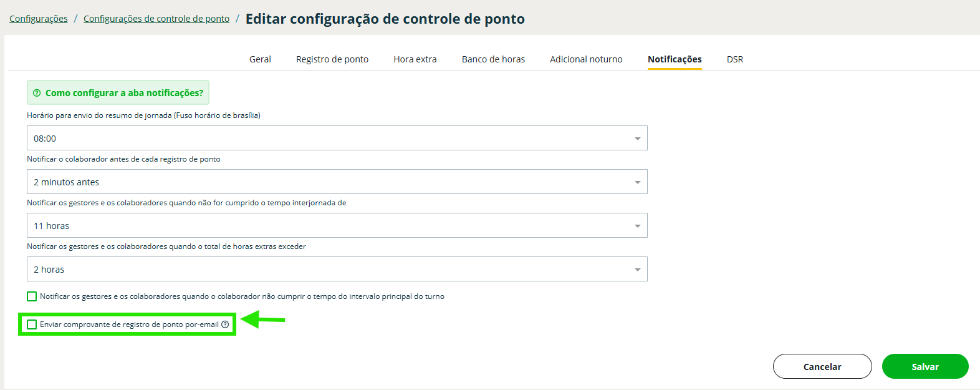Screen dimensions: 980x390
Task: Open the Banco de horas tab
Action: 493,59
